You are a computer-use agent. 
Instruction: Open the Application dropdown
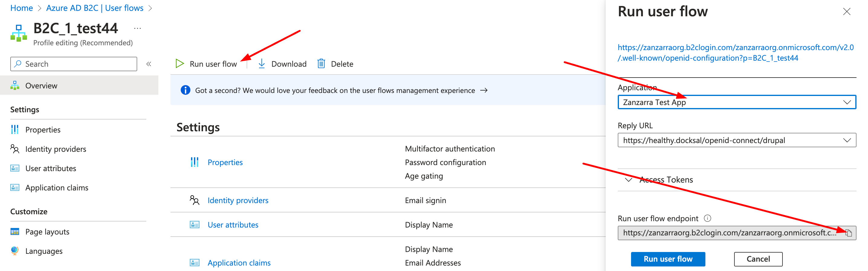click(x=737, y=102)
